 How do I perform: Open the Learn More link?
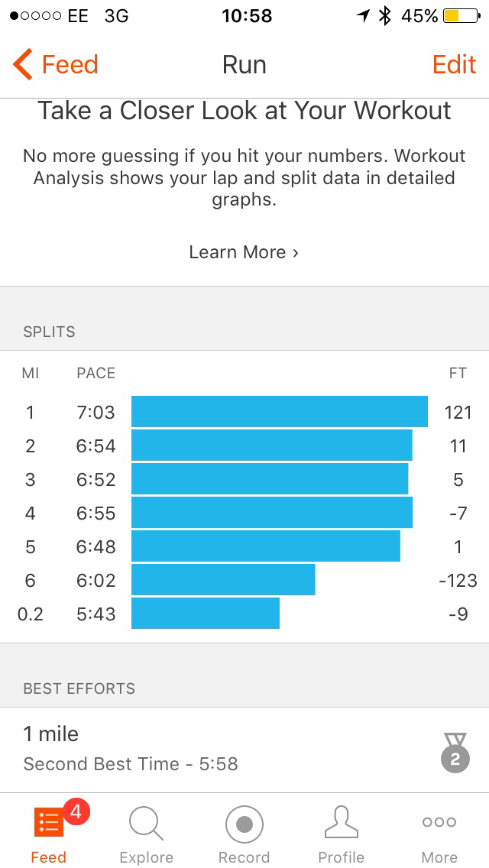pyautogui.click(x=244, y=252)
